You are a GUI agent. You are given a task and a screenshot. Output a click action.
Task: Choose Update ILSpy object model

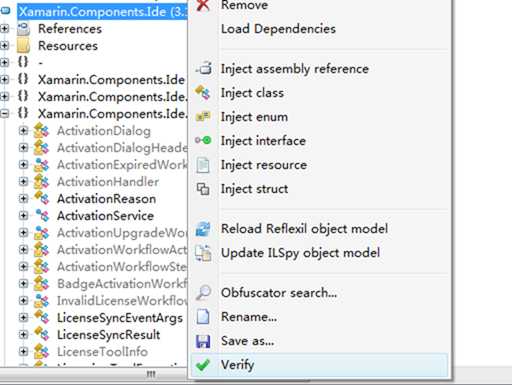point(300,253)
